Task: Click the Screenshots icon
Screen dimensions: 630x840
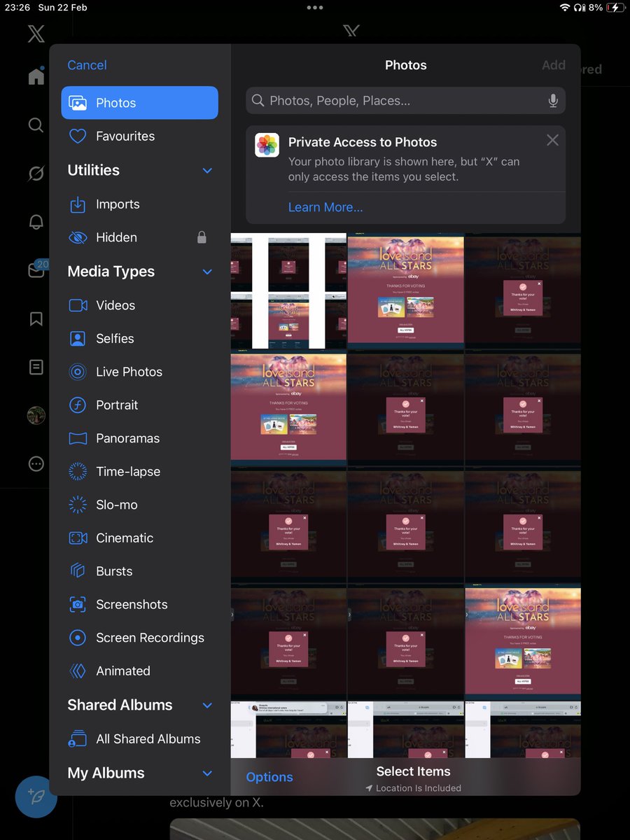Action: coord(78,605)
